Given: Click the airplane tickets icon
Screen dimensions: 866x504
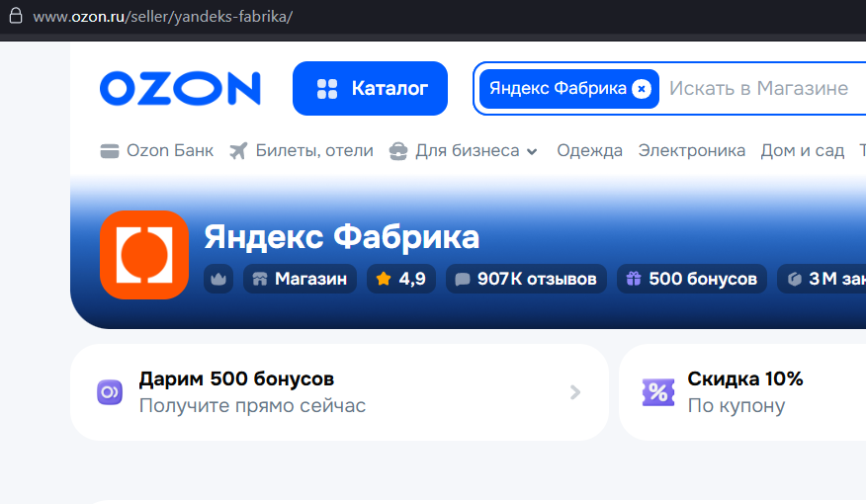Looking at the screenshot, I should tap(238, 150).
